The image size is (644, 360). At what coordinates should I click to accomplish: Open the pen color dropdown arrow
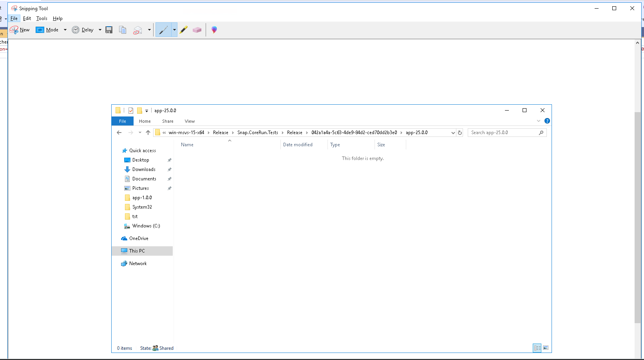(x=174, y=29)
